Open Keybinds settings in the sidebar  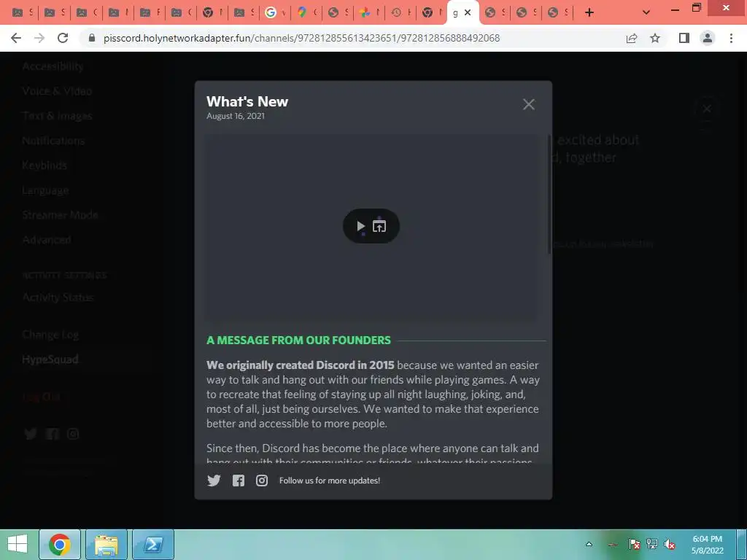pyautogui.click(x=44, y=166)
